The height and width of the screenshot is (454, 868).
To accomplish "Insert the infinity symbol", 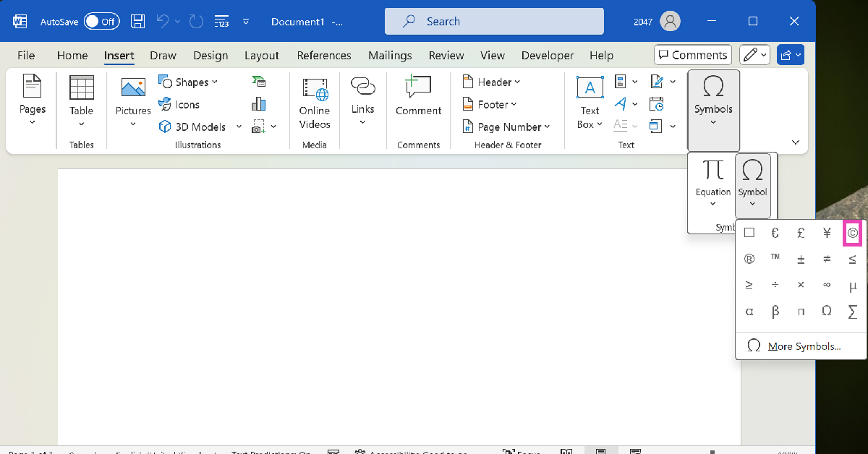I will pos(827,285).
